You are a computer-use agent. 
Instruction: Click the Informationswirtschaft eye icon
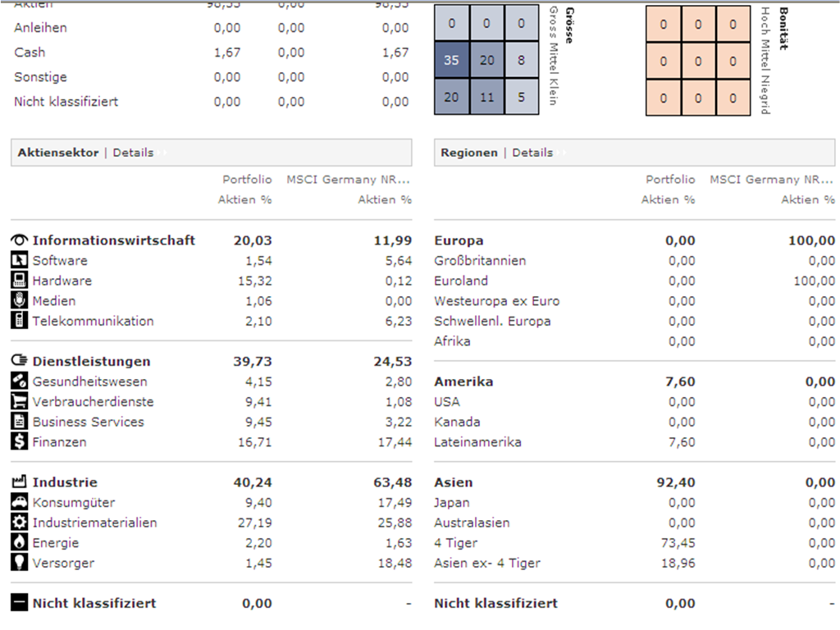pos(20,240)
